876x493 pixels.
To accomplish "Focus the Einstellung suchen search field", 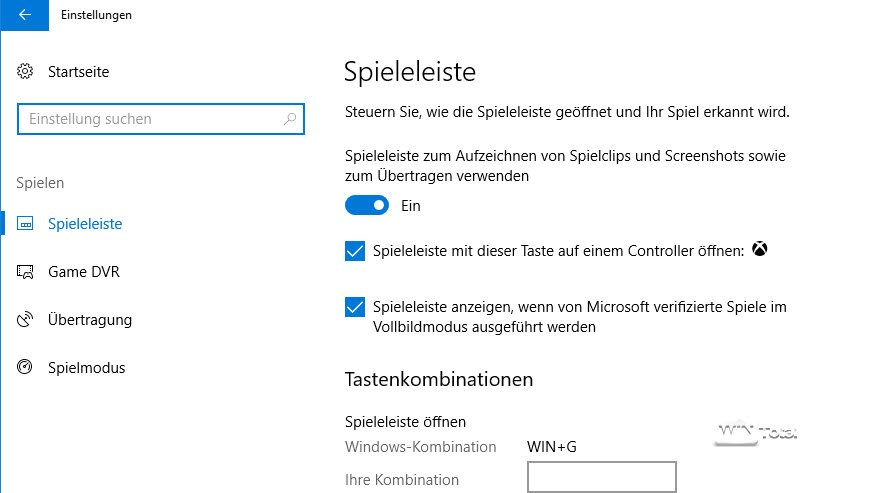I will [x=150, y=119].
